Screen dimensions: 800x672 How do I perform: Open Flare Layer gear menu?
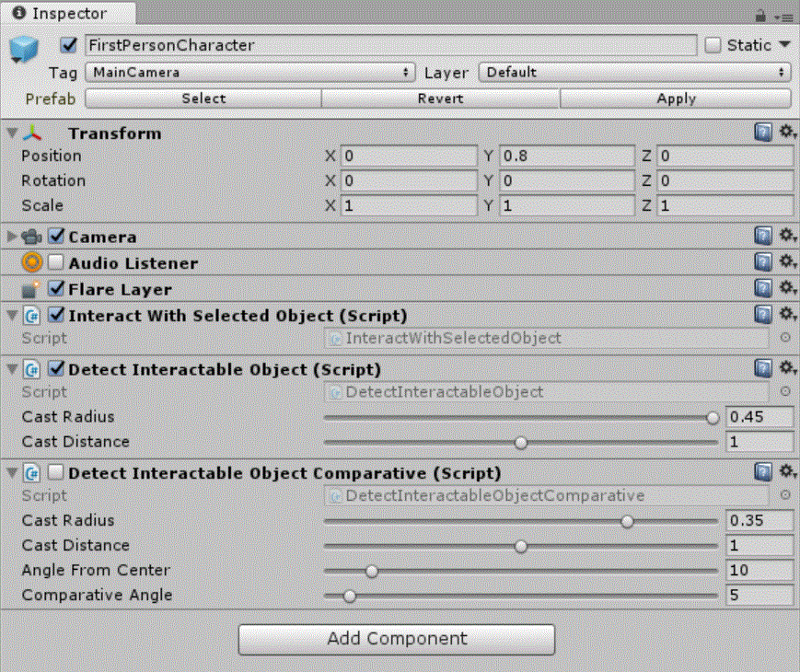(x=787, y=287)
